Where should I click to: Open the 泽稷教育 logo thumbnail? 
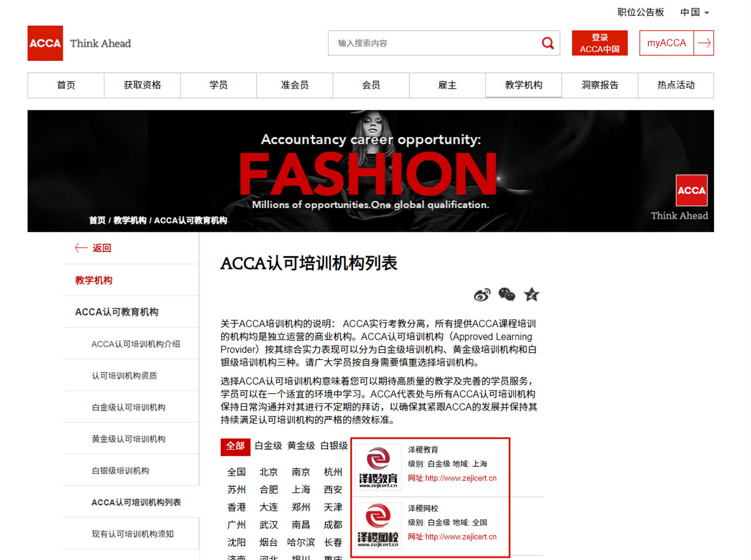pos(378,467)
